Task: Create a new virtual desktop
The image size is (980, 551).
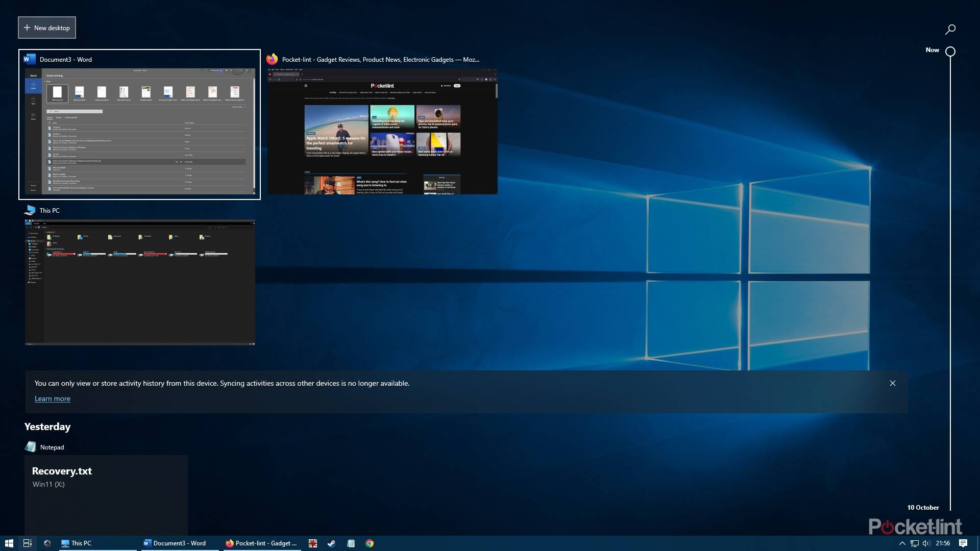Action: pyautogui.click(x=47, y=28)
